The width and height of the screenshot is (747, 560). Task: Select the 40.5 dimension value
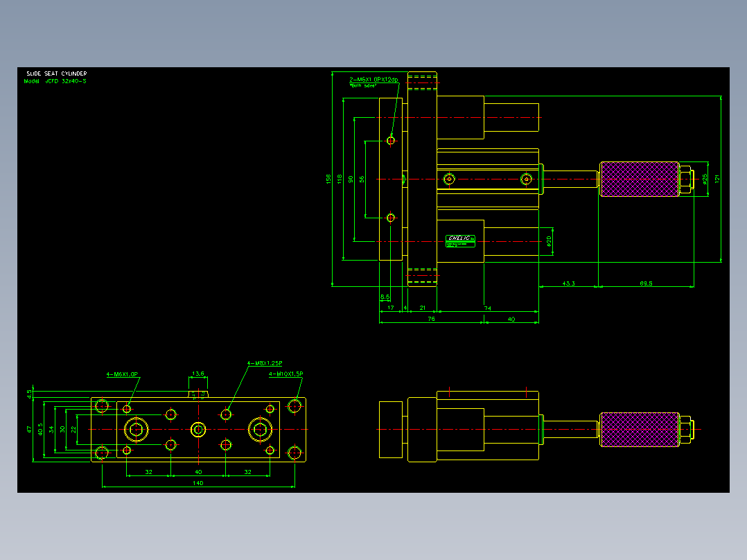click(x=40, y=429)
